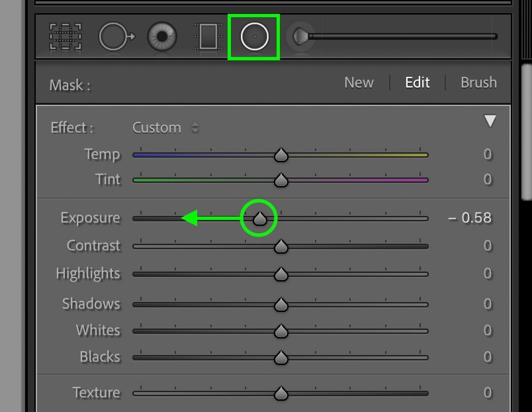Click the Shadows value field
This screenshot has height=412, width=532.
pyautogui.click(x=488, y=303)
